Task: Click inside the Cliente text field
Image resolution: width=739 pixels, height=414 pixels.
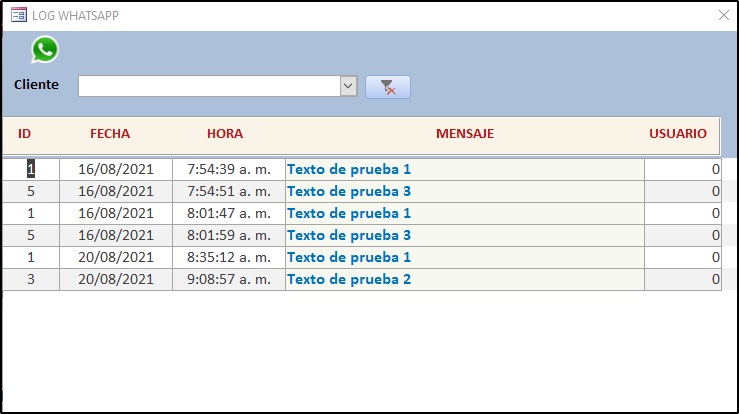Action: (208, 87)
